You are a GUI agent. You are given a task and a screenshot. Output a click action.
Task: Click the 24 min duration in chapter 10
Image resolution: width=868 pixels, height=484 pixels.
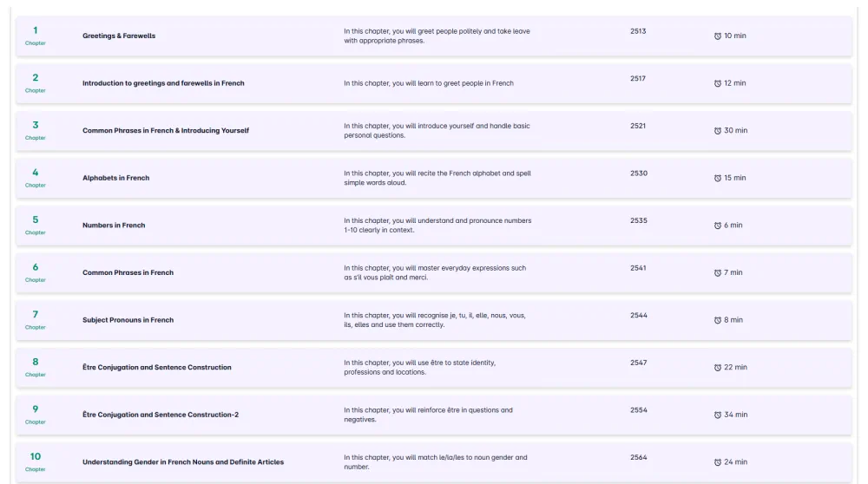736,461
